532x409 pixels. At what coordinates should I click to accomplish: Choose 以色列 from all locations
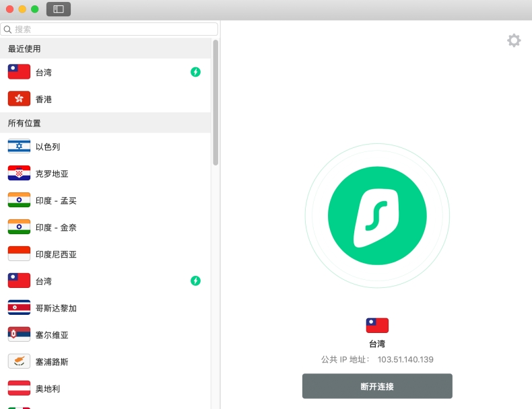pyautogui.click(x=105, y=147)
